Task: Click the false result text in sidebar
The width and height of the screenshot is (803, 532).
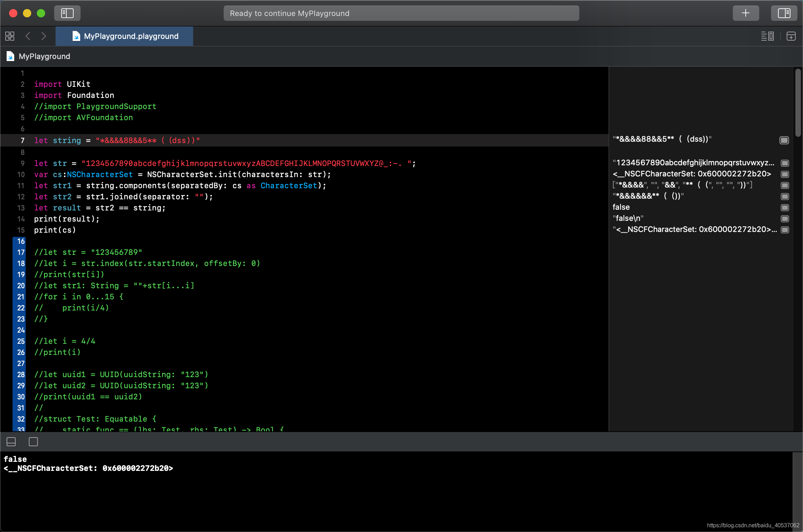Action: pos(621,207)
